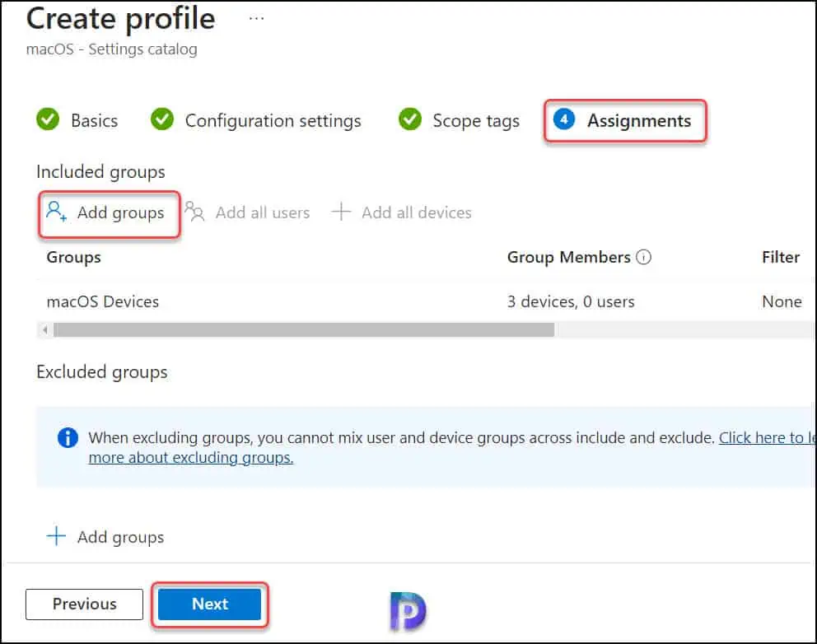Click the Groups column header
This screenshot has width=817, height=644.
click(73, 258)
